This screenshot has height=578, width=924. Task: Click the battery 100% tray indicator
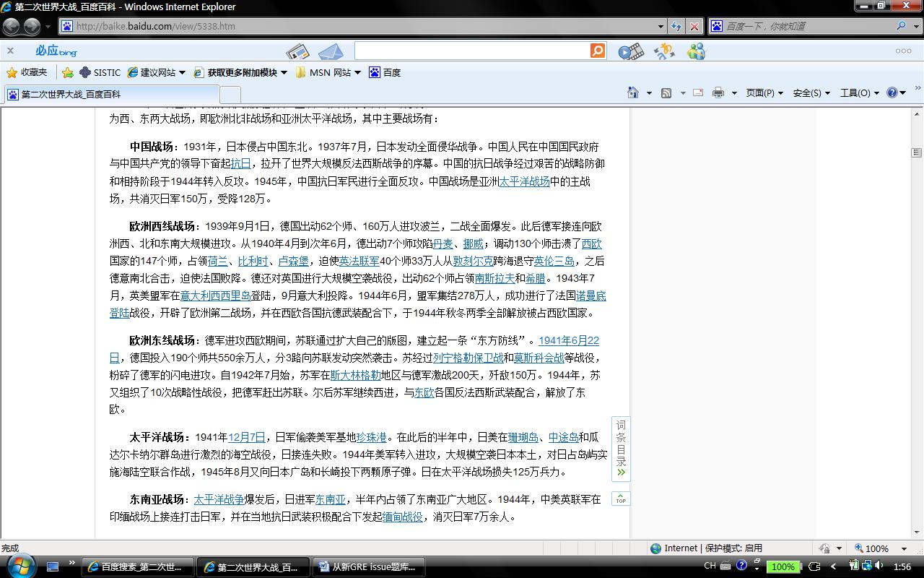[783, 567]
